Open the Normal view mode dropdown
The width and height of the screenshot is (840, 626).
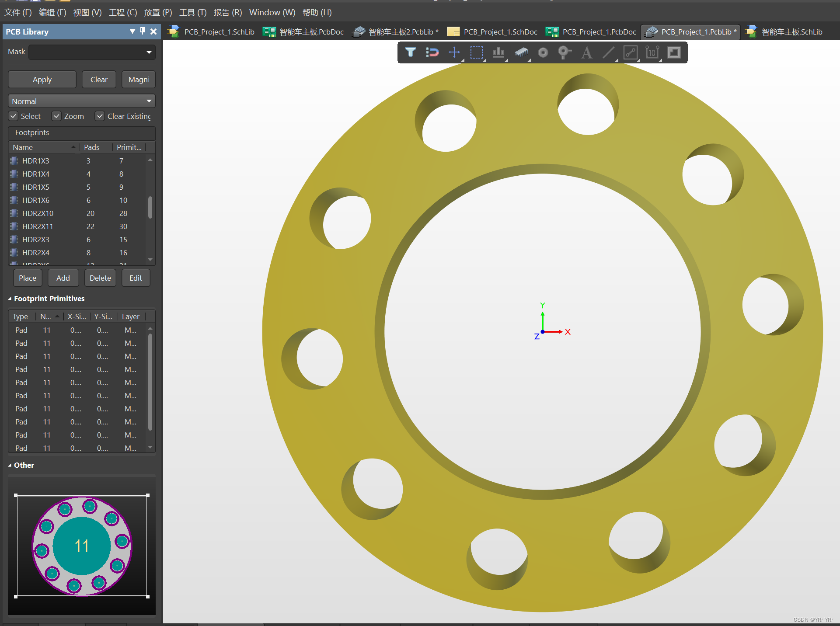(80, 100)
